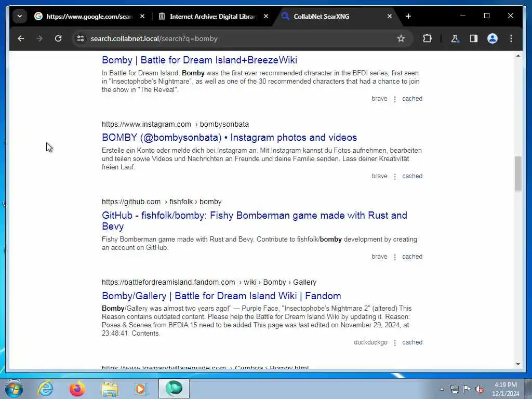Open a new browser tab

tap(408, 16)
